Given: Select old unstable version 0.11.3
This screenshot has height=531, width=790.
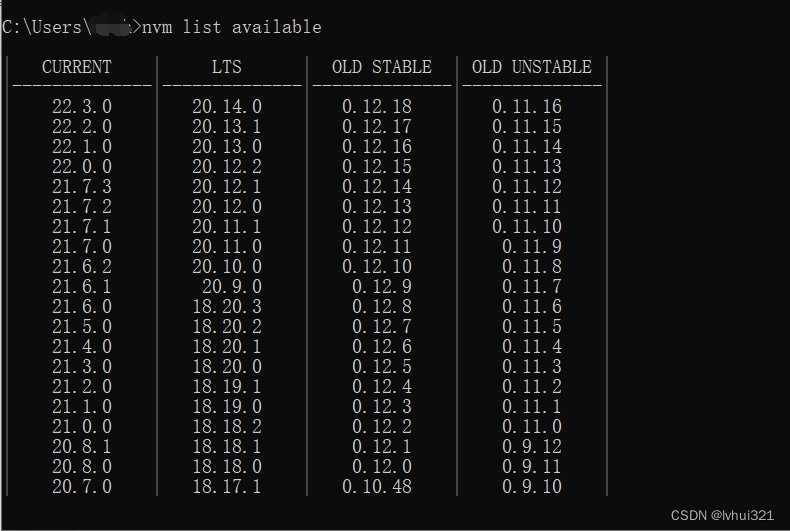Looking at the screenshot, I should [532, 366].
